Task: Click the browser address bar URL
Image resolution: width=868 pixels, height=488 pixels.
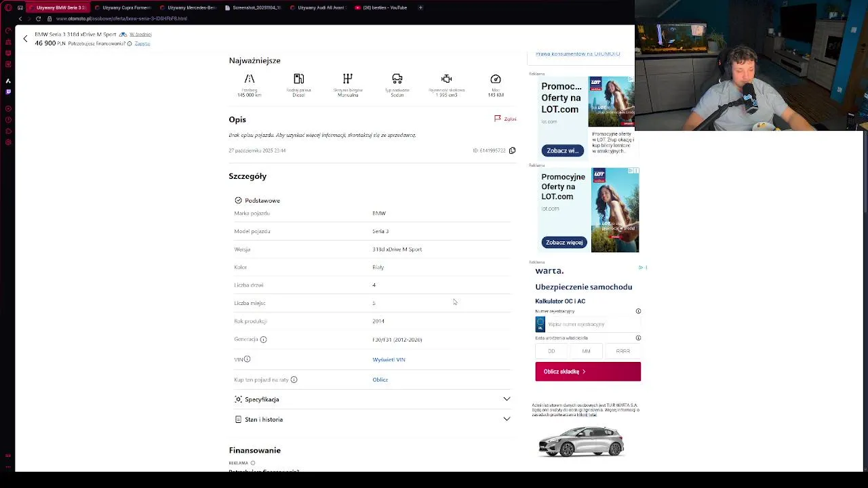Action: 121,18
